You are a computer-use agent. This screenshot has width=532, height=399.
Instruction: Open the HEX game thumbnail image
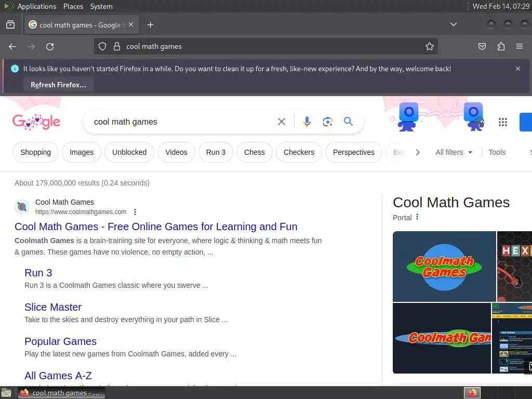coord(514,267)
